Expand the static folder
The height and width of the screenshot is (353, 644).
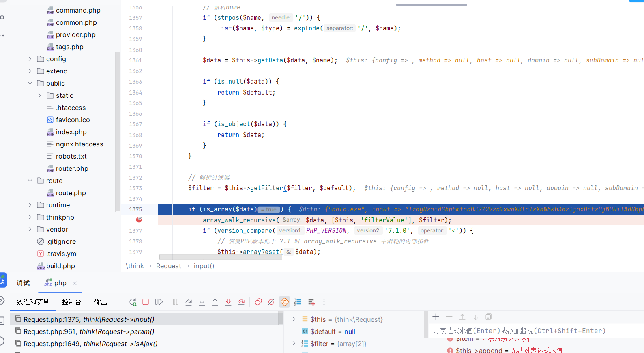pyautogui.click(x=39, y=95)
